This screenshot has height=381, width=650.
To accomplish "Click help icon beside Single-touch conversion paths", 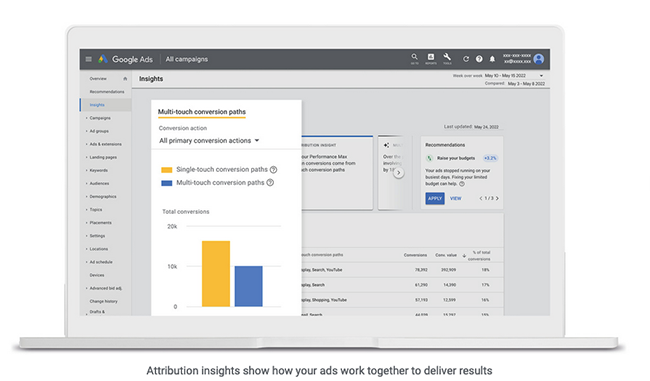I will (x=273, y=170).
